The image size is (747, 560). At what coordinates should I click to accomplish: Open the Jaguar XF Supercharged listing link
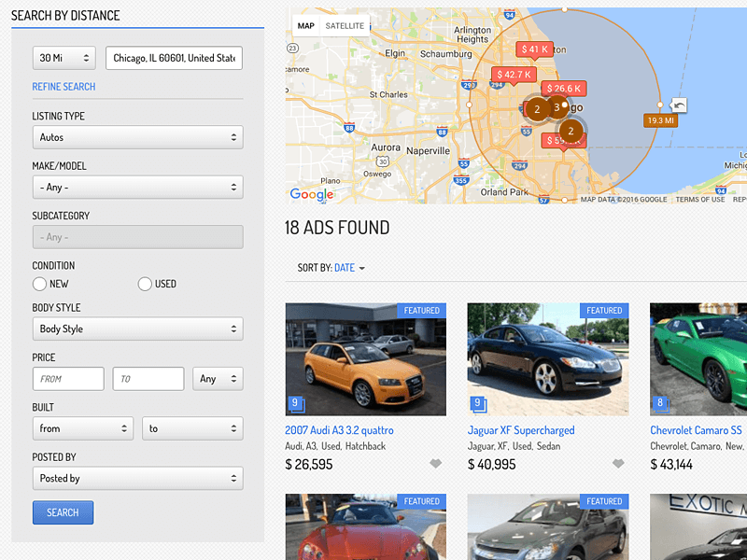(x=521, y=430)
